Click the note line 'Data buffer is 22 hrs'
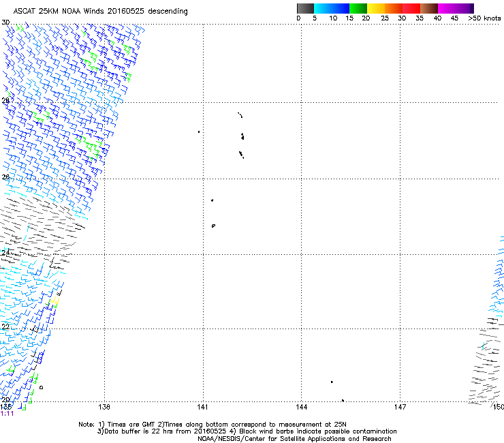504x443 pixels. click(x=247, y=431)
